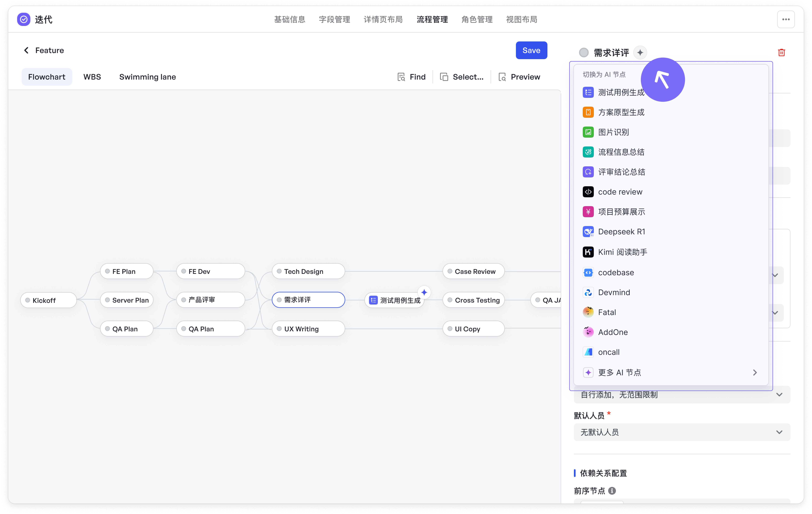812x514 pixels.
Task: Click the Preview button label
Action: (525, 77)
